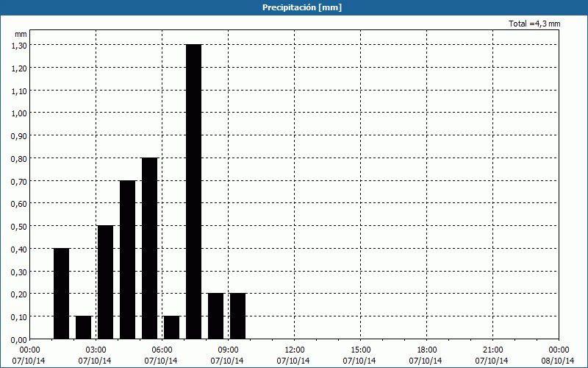Select the 0,70 mm precipitation bar

pyautogui.click(x=127, y=260)
